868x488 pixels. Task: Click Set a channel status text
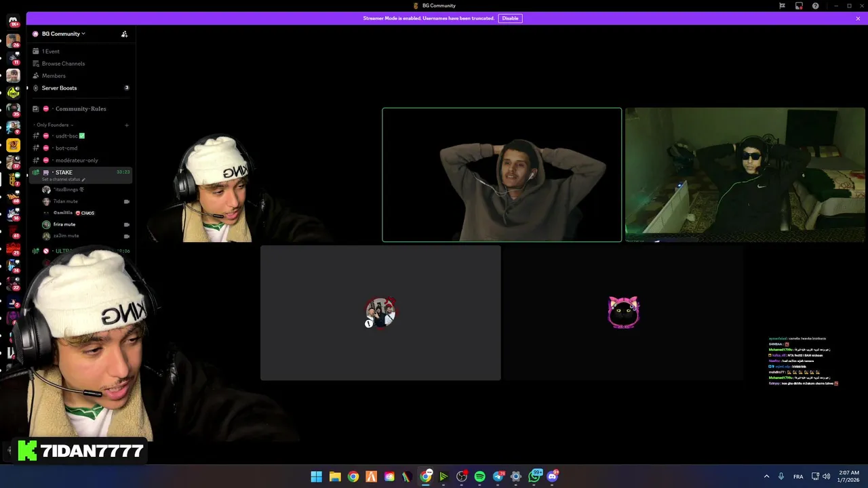61,180
